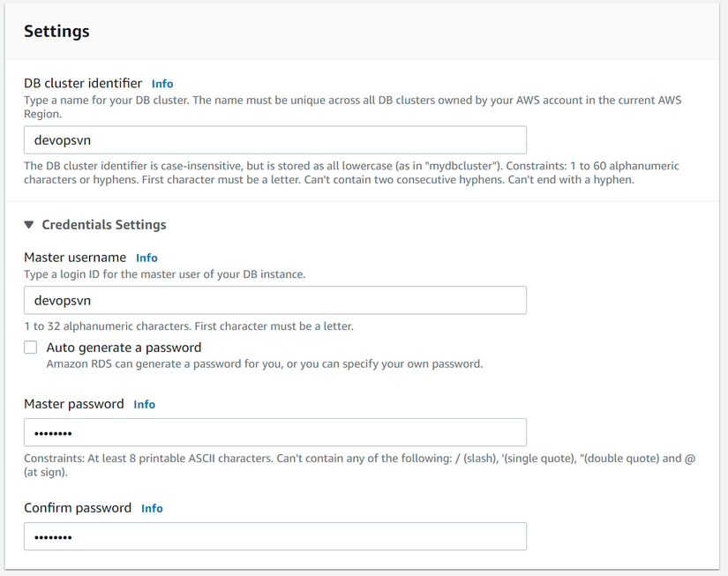This screenshot has height=576, width=728.
Task: Click the Master password label text
Action: tap(74, 404)
